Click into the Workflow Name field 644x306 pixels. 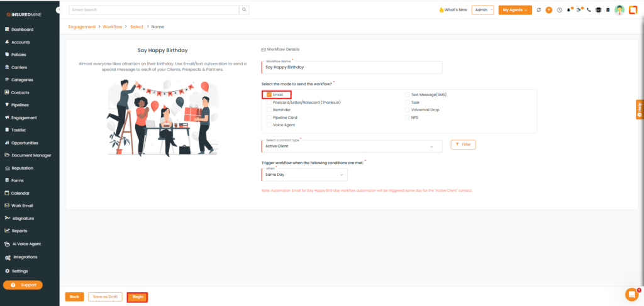[x=352, y=67]
